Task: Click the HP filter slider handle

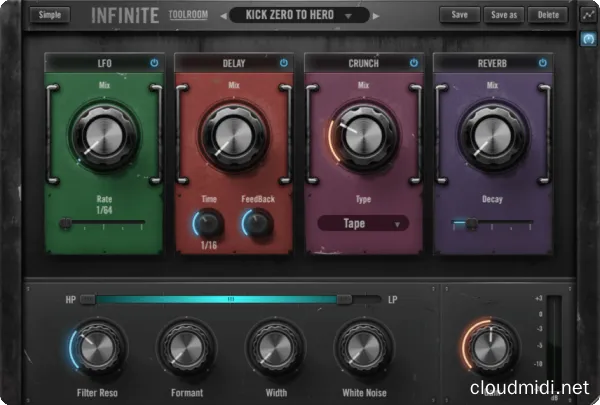Action: [88, 299]
